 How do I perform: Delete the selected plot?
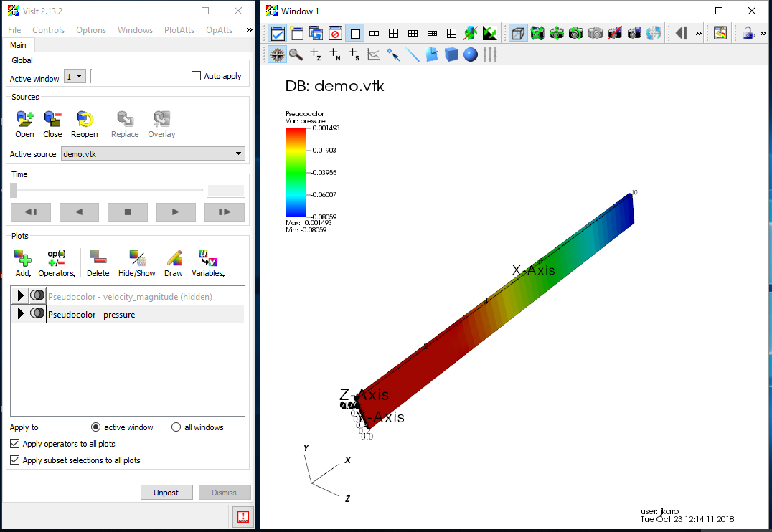click(98, 259)
